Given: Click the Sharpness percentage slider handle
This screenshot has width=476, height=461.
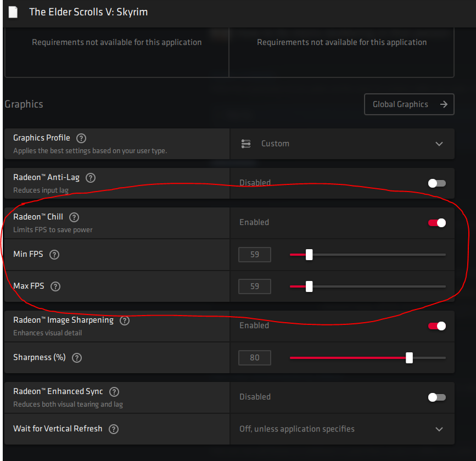Looking at the screenshot, I should (x=409, y=358).
